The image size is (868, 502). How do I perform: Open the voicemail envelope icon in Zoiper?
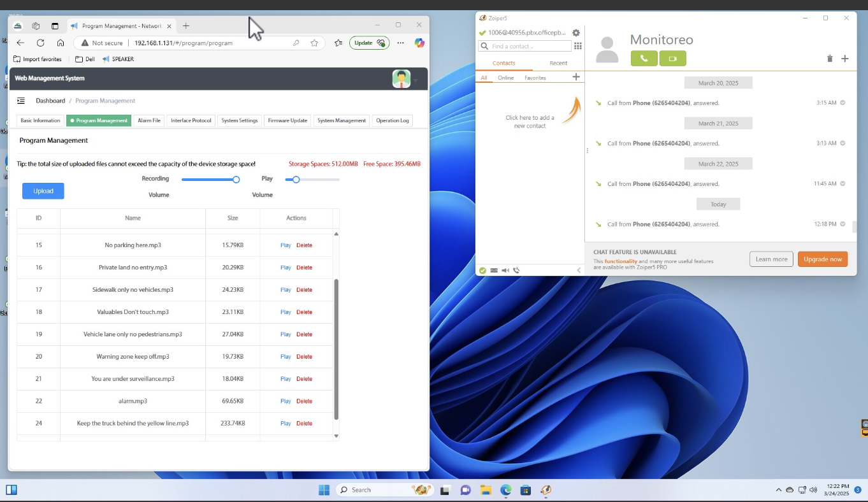tap(494, 270)
